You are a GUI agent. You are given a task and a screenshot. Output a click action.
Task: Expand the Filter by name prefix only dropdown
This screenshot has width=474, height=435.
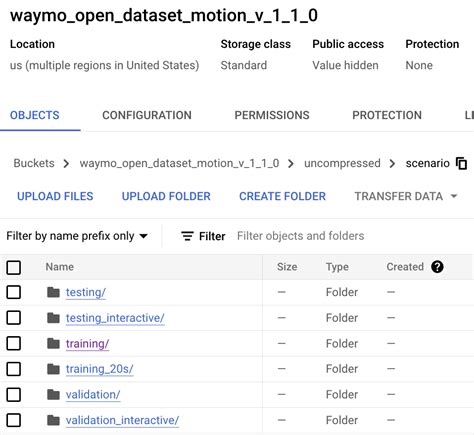[77, 236]
